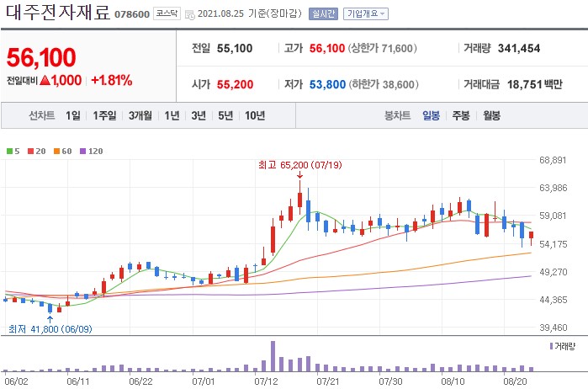
Task: Click the tallest volume bar near 07/12
Action: point(273,356)
